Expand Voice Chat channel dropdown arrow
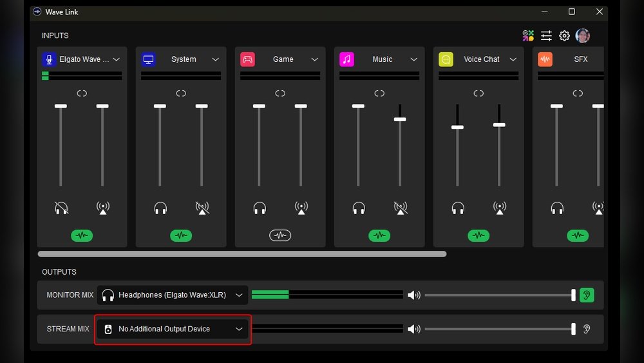The height and width of the screenshot is (363, 644). coord(513,59)
